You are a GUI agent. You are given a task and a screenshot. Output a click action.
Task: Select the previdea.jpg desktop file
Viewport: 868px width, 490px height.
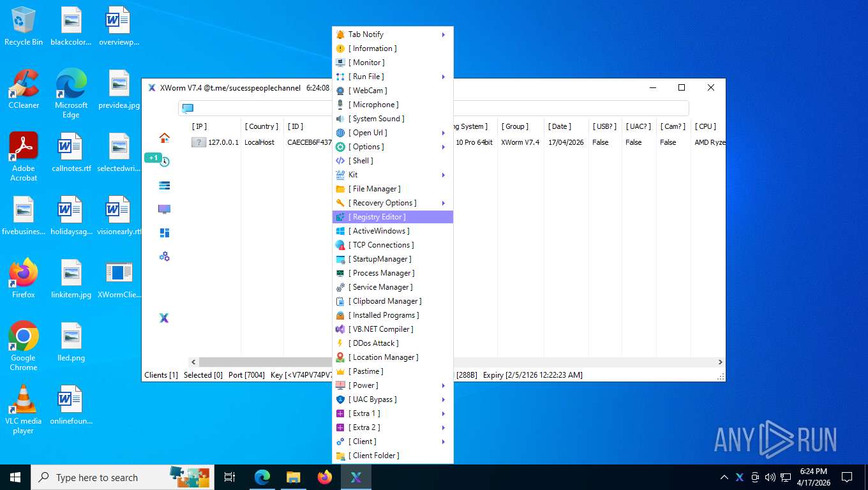click(x=119, y=90)
